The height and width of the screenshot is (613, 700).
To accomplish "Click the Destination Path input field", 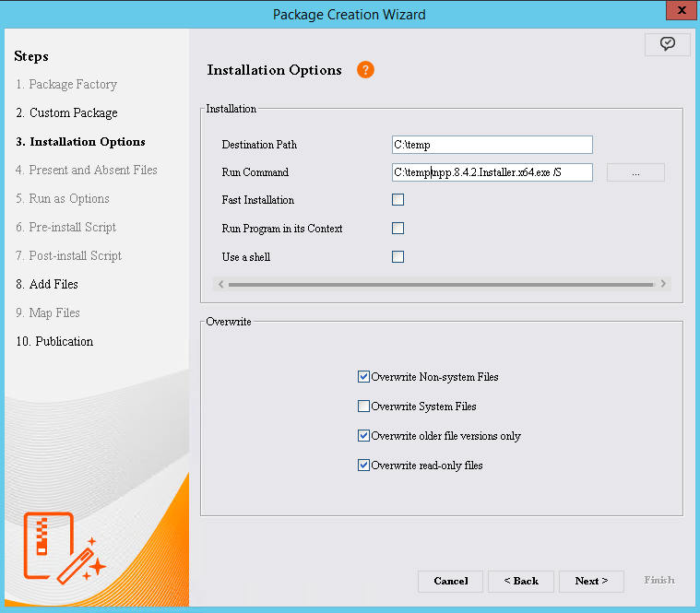I will point(492,145).
